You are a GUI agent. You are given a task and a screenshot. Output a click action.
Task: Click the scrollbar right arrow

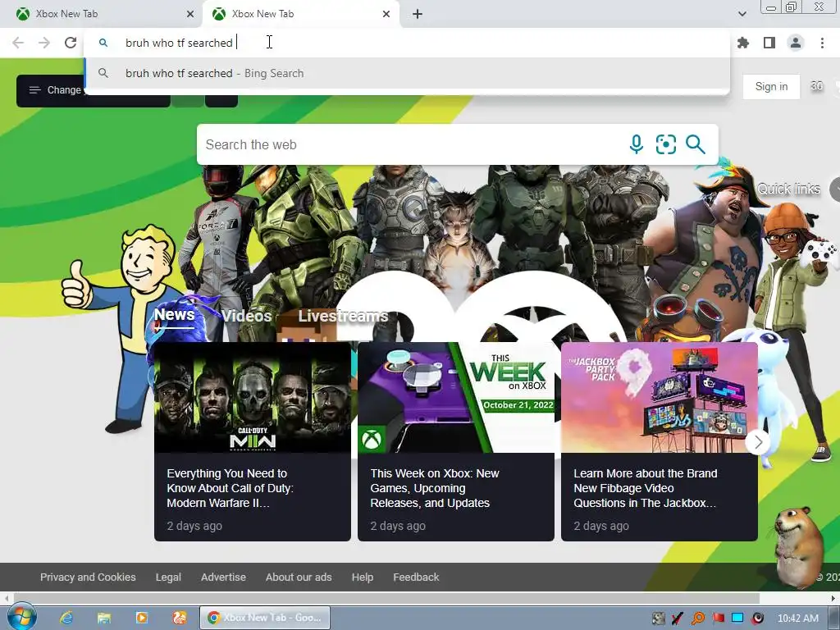(833, 598)
